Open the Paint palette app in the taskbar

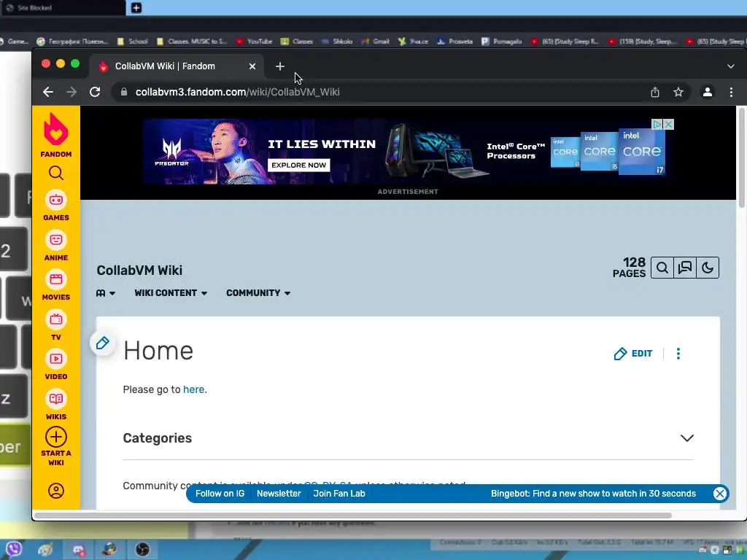pyautogui.click(x=45, y=550)
